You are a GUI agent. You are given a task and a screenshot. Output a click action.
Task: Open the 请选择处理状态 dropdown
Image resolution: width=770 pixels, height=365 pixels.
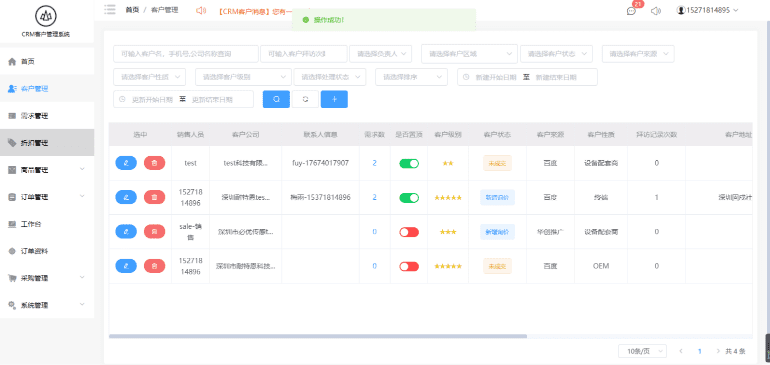click(330, 77)
